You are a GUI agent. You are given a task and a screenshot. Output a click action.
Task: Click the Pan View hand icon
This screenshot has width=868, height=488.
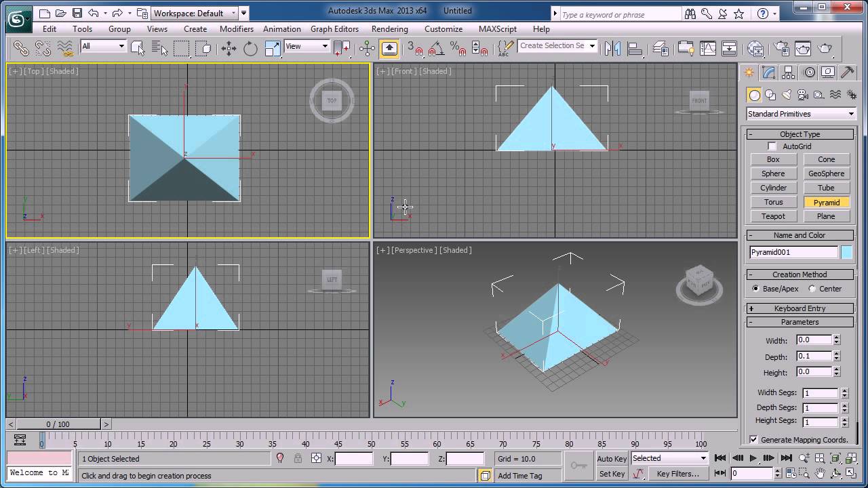(x=820, y=473)
